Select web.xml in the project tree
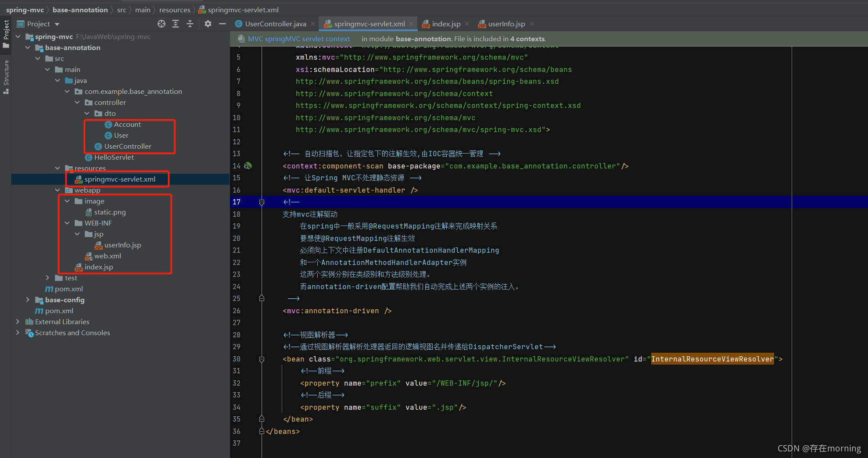 click(x=108, y=256)
